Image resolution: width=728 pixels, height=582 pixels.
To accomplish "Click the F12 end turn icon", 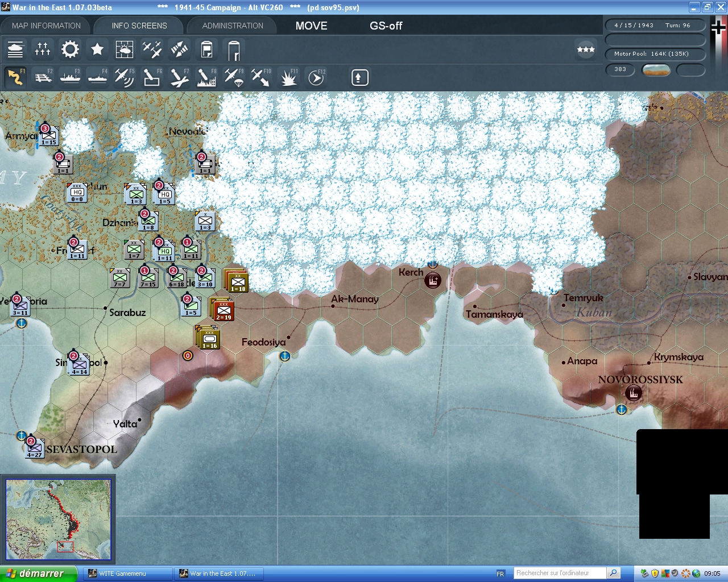I will [316, 77].
